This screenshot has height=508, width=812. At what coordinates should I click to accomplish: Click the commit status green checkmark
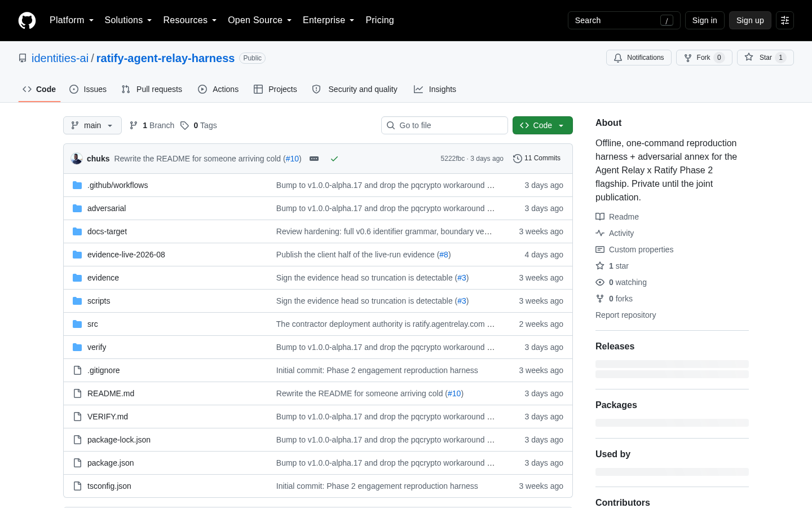click(x=334, y=159)
